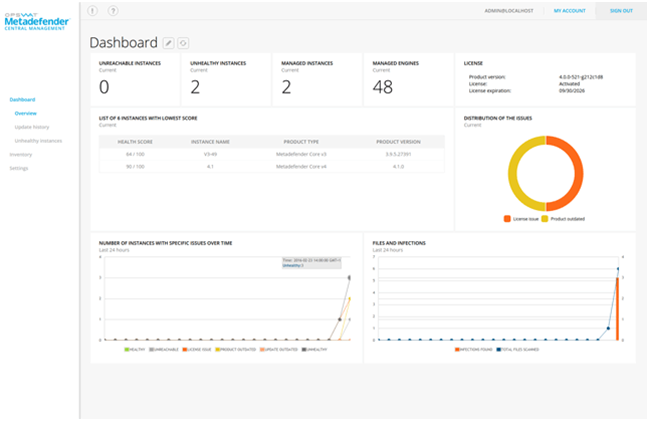Refresh the dashboard with the reload icon

[183, 43]
